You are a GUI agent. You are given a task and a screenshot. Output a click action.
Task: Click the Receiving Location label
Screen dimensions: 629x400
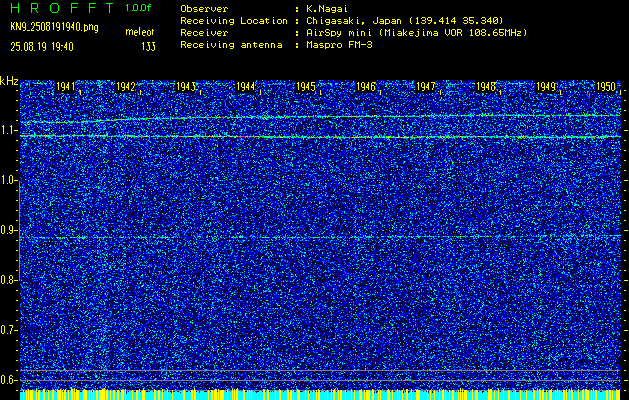click(234, 20)
